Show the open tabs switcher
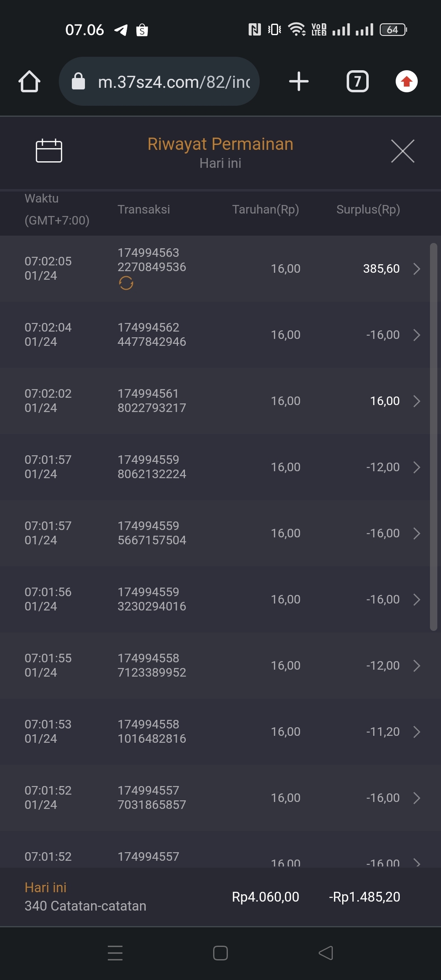The width and height of the screenshot is (441, 980). (357, 81)
